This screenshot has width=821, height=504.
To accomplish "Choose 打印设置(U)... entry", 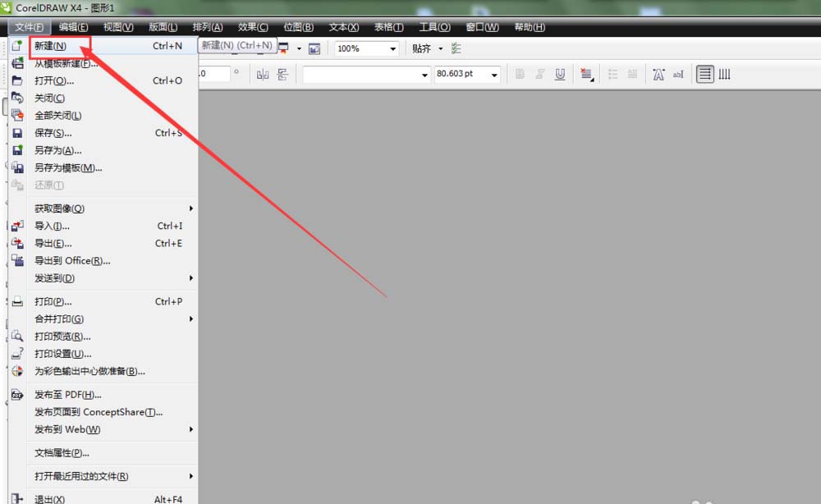I will click(105, 353).
